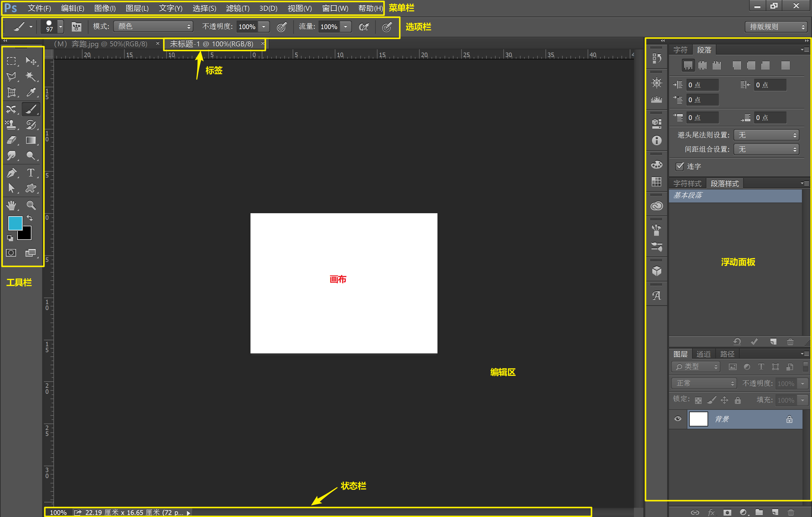This screenshot has width=812, height=517.
Task: Click the cyan foreground color swatch
Action: click(15, 223)
